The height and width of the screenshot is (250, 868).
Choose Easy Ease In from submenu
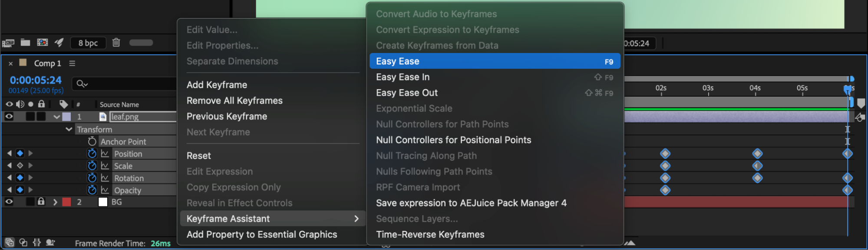click(x=403, y=77)
